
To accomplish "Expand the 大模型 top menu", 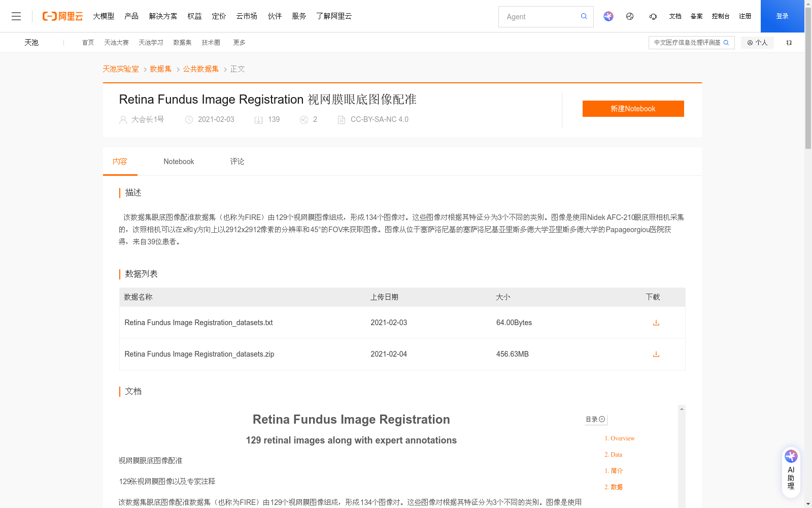I will pyautogui.click(x=104, y=16).
